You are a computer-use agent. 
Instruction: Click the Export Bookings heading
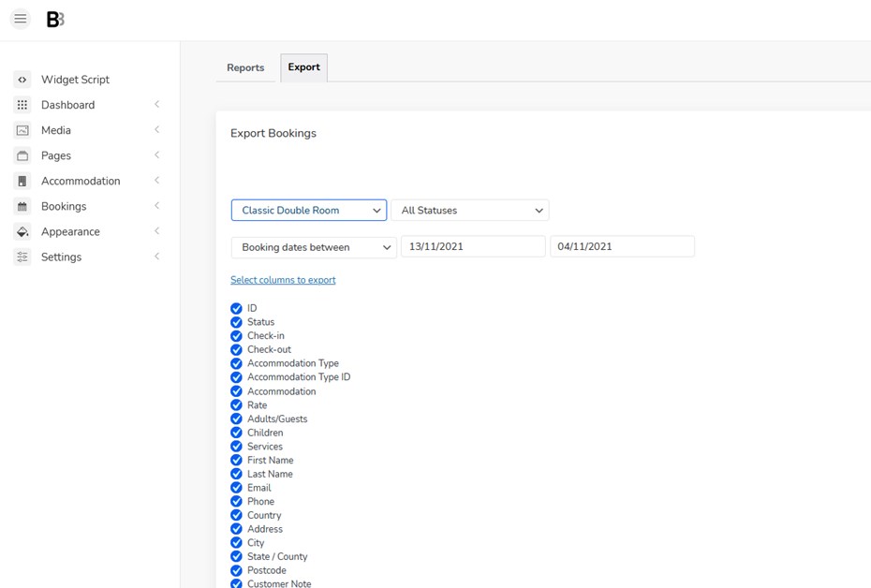pos(273,133)
